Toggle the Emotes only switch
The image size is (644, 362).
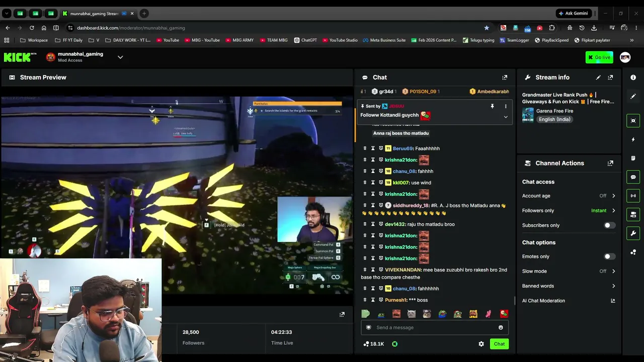[x=609, y=256]
